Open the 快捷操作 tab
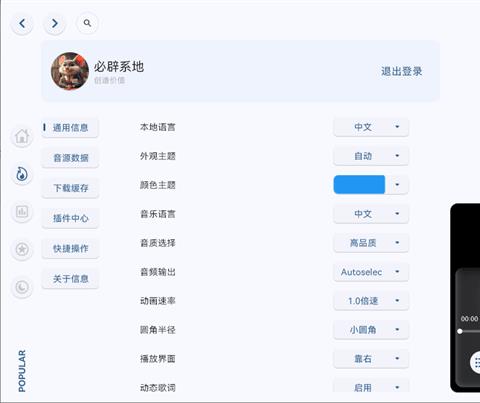The width and height of the screenshot is (480, 403). (x=70, y=249)
